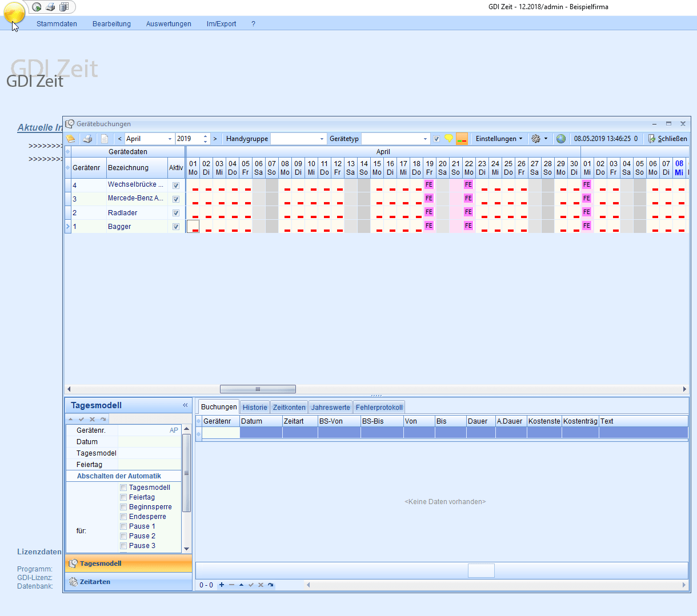Image resolution: width=697 pixels, height=616 pixels.
Task: Select the Zeitarten navigation button
Action: coord(95,582)
